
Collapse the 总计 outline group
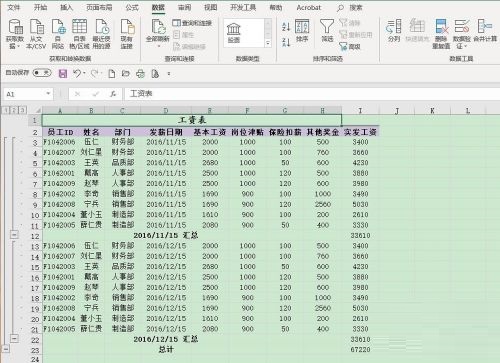[6, 349]
